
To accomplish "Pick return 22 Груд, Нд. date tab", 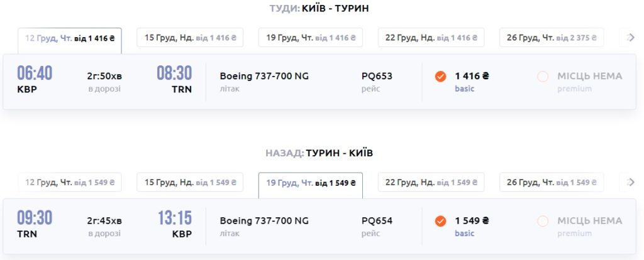I will [431, 182].
